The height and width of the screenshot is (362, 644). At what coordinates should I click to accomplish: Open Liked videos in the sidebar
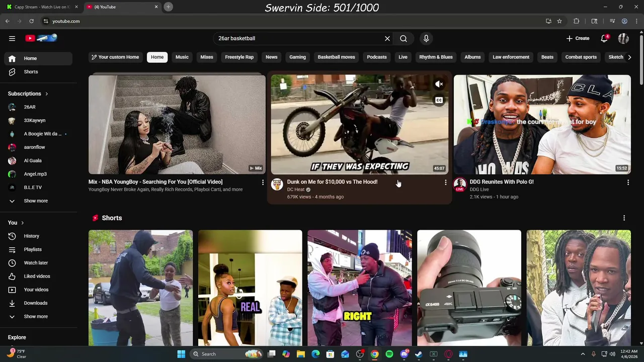38,276
